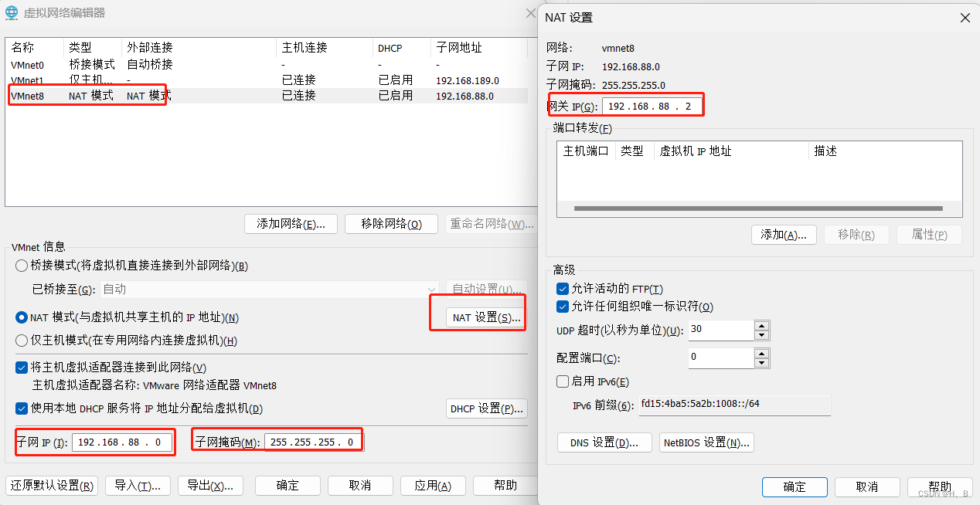Select the VMnet1 row
The image size is (980, 505).
267,80
